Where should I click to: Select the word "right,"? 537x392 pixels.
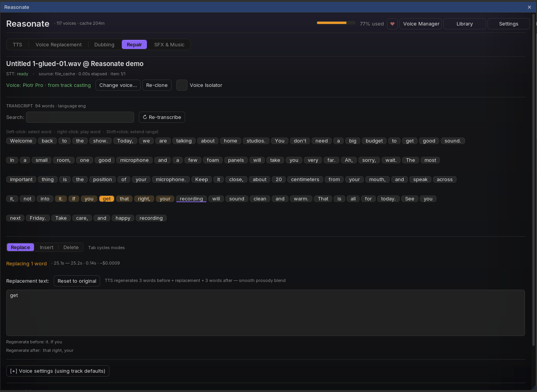point(144,199)
